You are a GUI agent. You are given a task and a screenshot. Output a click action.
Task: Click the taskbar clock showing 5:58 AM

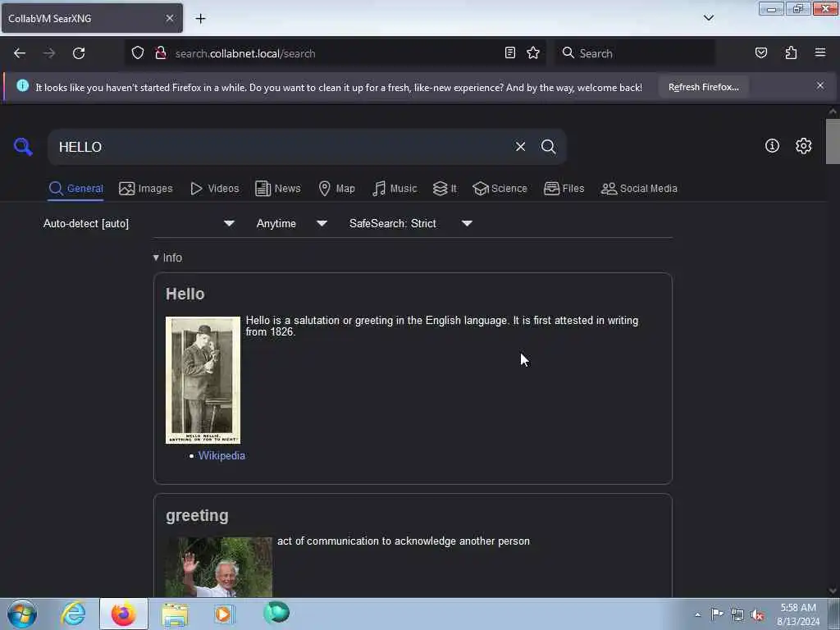click(x=798, y=614)
